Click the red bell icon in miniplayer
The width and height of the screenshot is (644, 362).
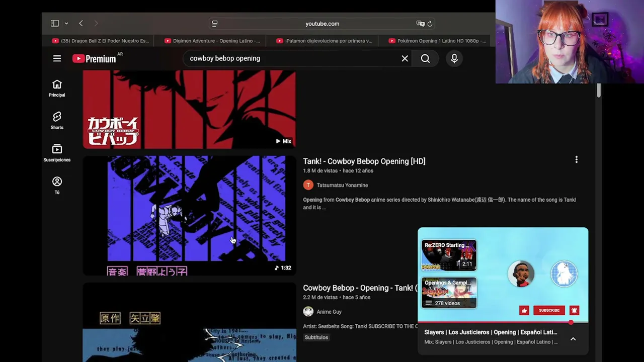pos(574,311)
